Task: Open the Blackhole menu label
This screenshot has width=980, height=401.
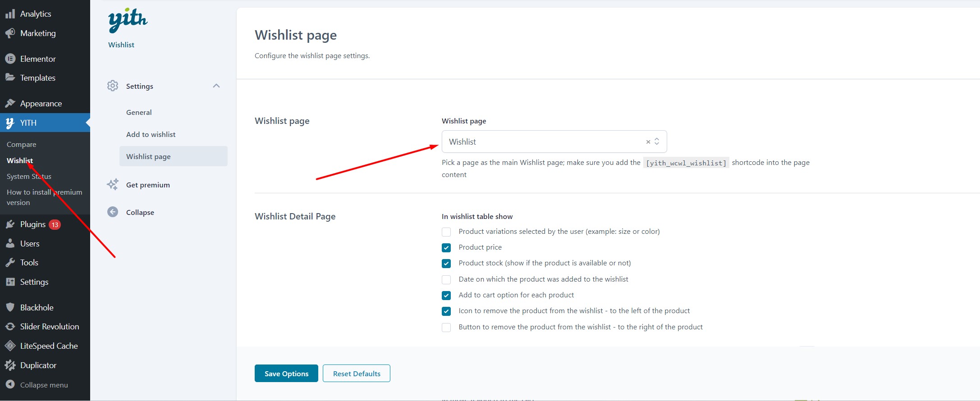Action: point(37,308)
